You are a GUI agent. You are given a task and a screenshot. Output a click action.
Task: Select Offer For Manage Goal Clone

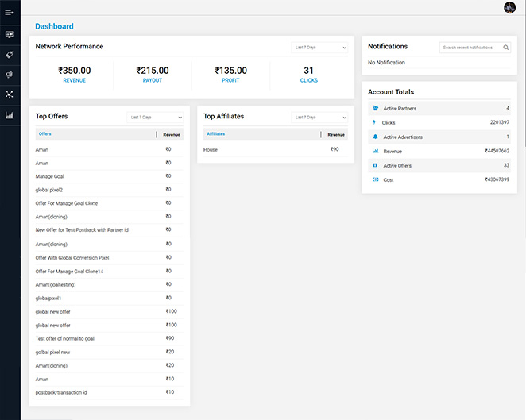[x=67, y=203]
